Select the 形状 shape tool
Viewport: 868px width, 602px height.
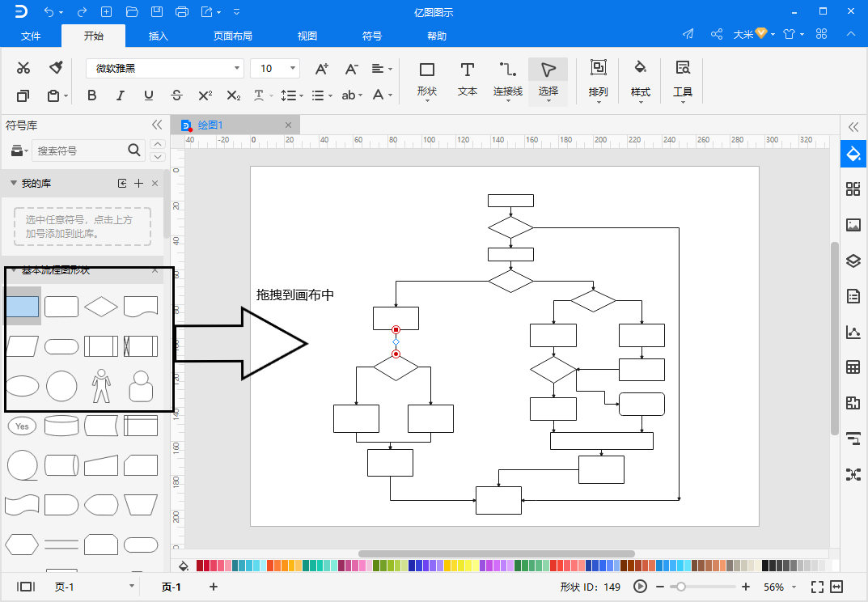pos(427,81)
